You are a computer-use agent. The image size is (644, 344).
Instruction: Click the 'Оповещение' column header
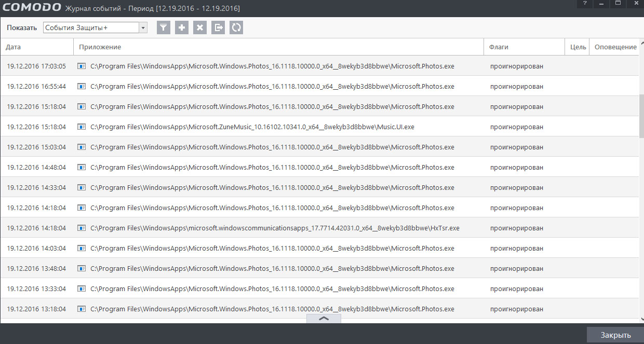pyautogui.click(x=615, y=47)
